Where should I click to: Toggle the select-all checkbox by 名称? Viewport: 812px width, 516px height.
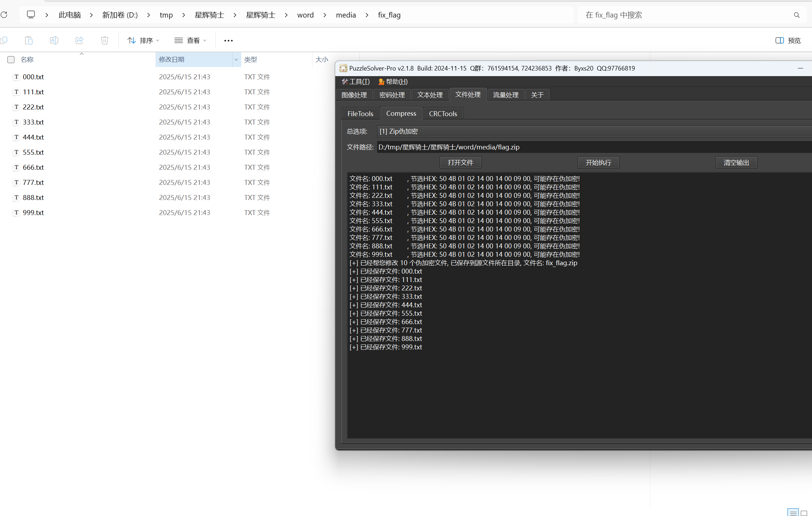point(11,60)
